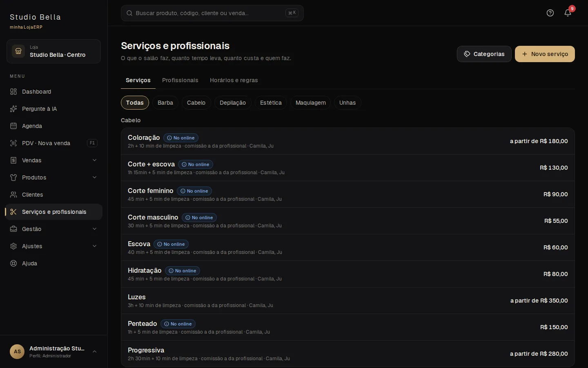Open Clientes in the sidebar menu

(x=53, y=195)
